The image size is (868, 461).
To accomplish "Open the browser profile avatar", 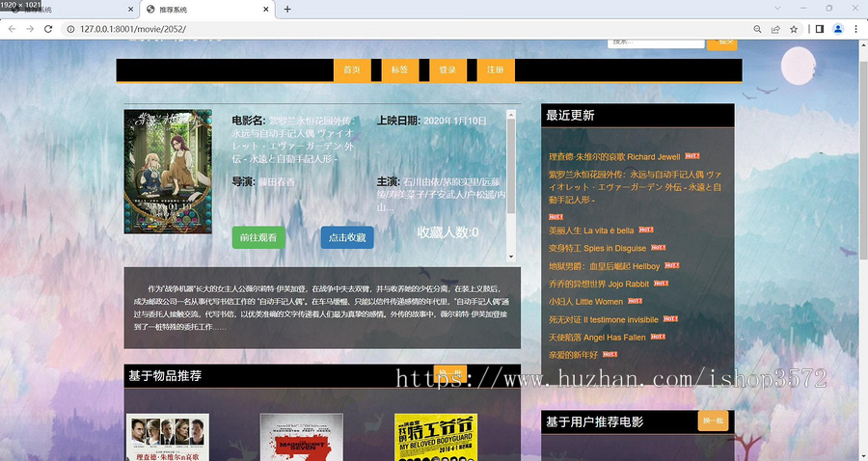I will 838,29.
